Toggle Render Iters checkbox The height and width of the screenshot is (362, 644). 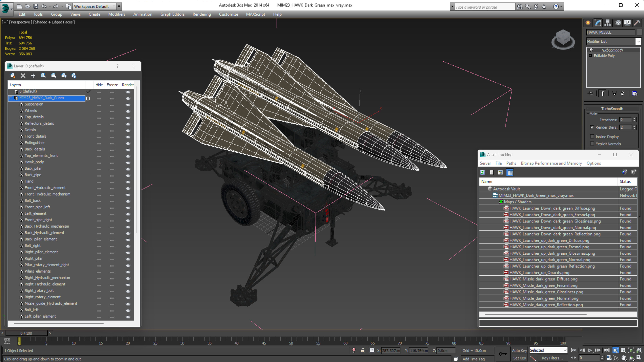(592, 127)
